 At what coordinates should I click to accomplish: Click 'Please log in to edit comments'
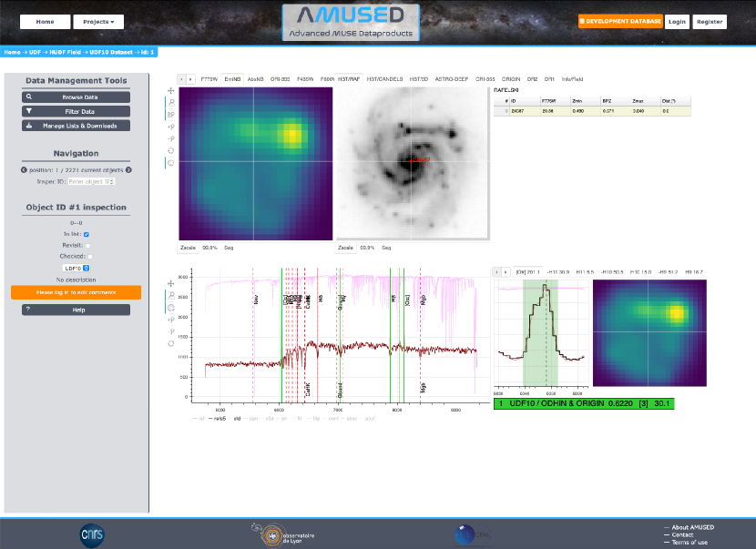76,292
